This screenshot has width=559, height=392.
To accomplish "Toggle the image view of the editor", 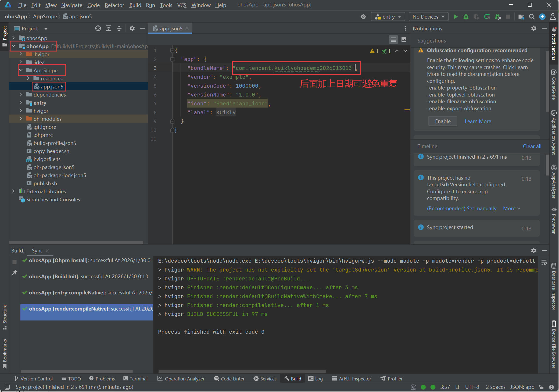I will click(404, 40).
